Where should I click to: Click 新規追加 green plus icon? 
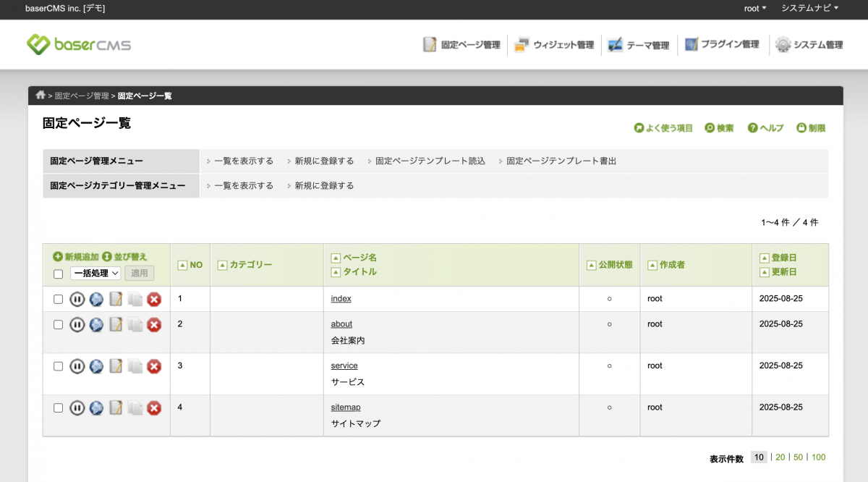click(x=58, y=257)
